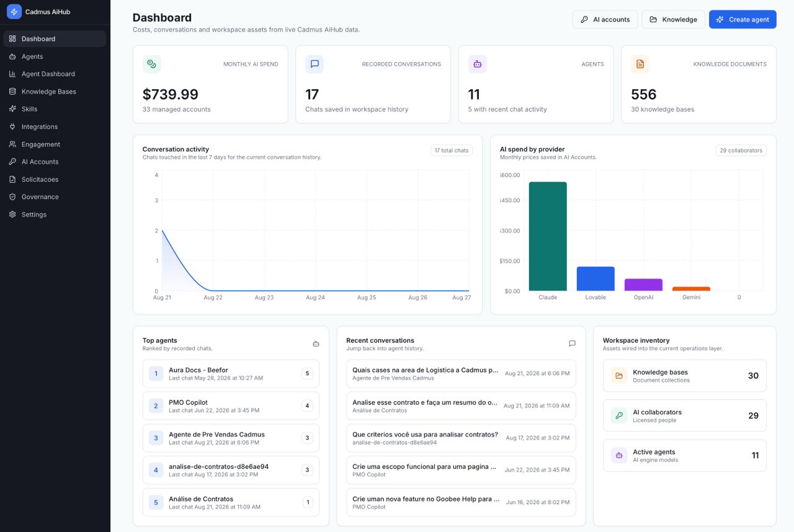Select the PMO Copilot agent row
Screen dimensions: 794x532
coord(231,406)
